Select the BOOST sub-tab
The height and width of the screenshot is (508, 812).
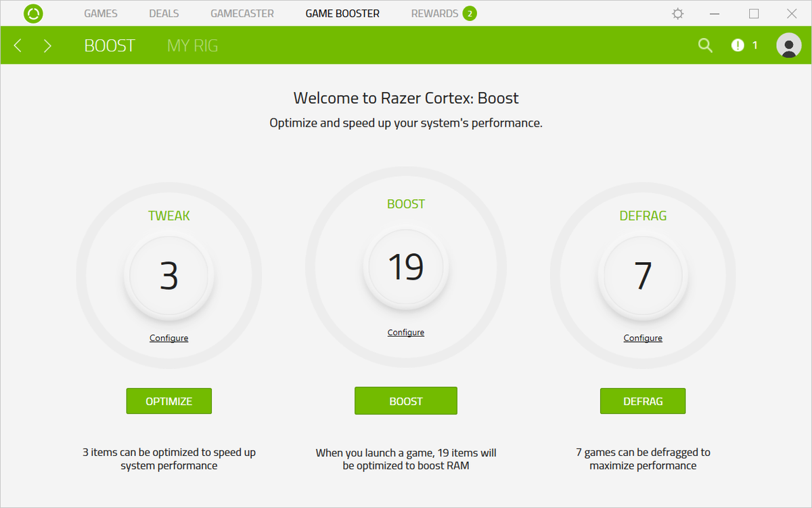pyautogui.click(x=110, y=45)
